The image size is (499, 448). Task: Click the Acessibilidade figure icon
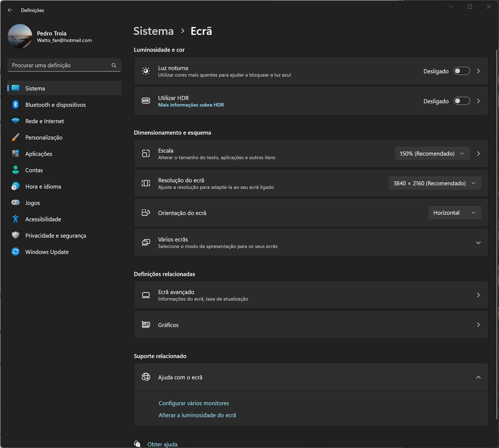pyautogui.click(x=16, y=219)
